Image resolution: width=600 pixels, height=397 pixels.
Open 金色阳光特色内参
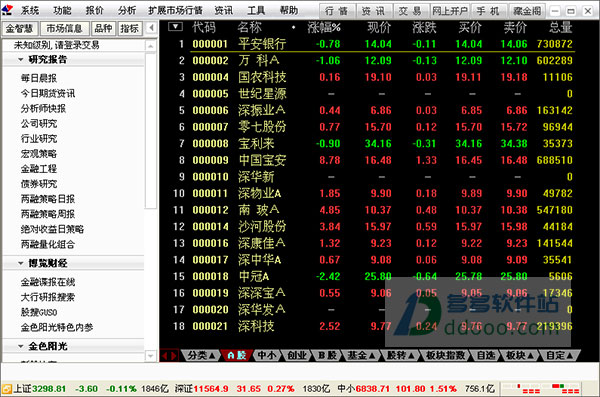[57, 327]
